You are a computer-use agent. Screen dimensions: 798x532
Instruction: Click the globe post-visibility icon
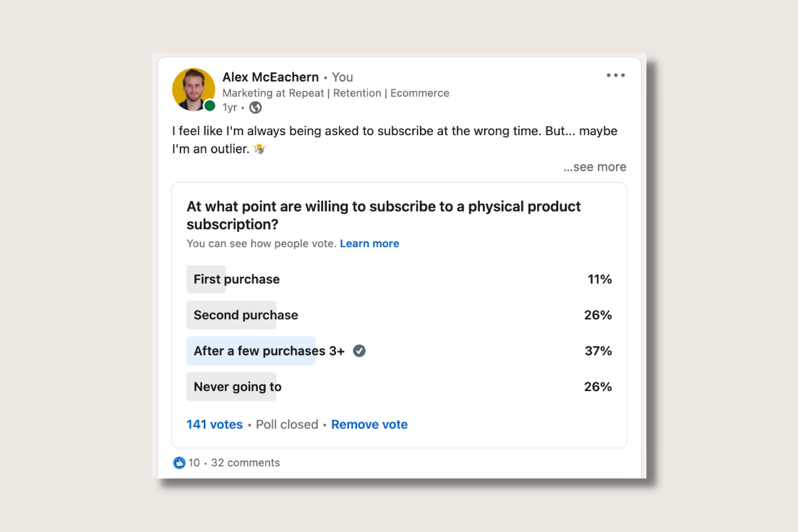tap(254, 107)
